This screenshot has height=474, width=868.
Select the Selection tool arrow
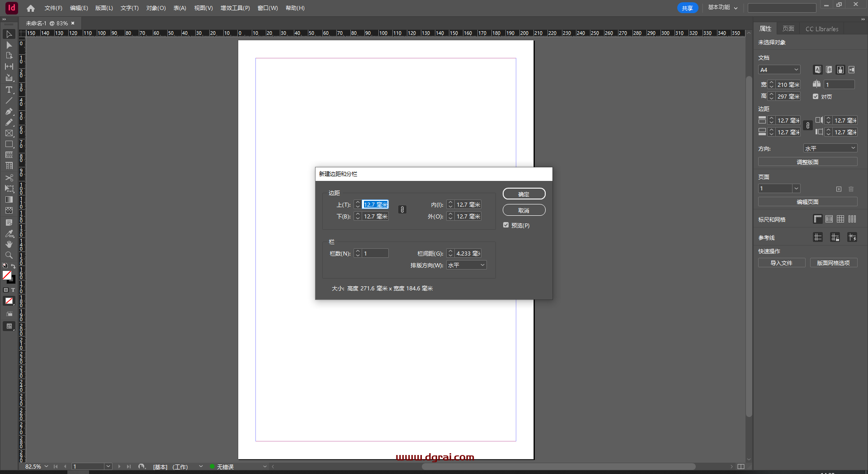pyautogui.click(x=9, y=34)
